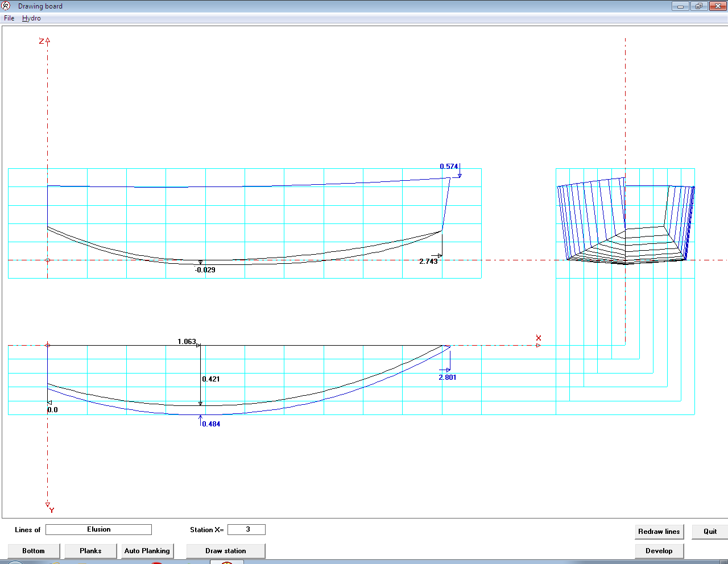Click the Draw station button

(226, 551)
